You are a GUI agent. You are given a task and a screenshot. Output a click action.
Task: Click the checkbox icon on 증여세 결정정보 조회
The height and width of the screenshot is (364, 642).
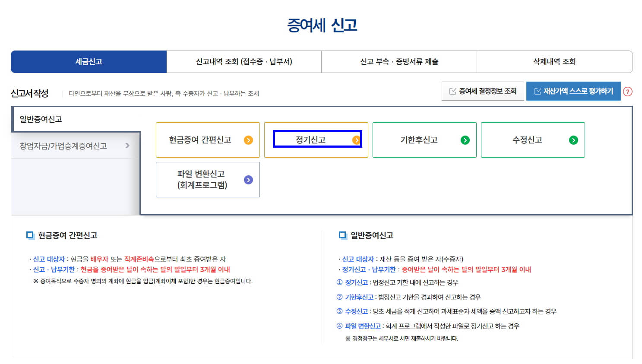pos(453,91)
